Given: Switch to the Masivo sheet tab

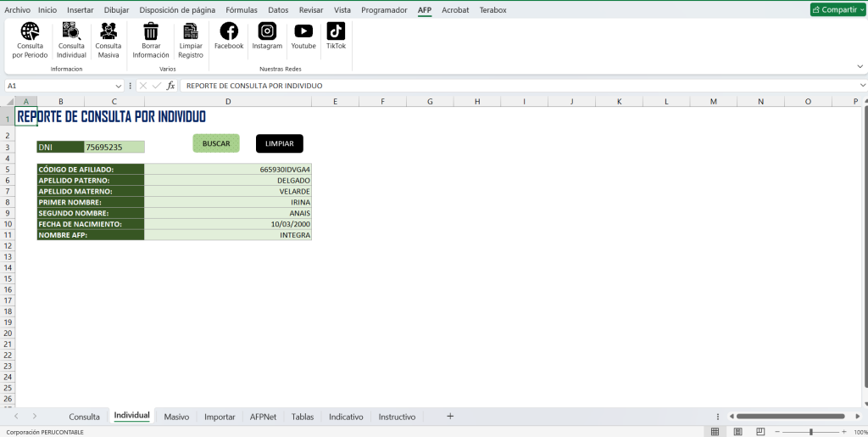Looking at the screenshot, I should (x=176, y=417).
